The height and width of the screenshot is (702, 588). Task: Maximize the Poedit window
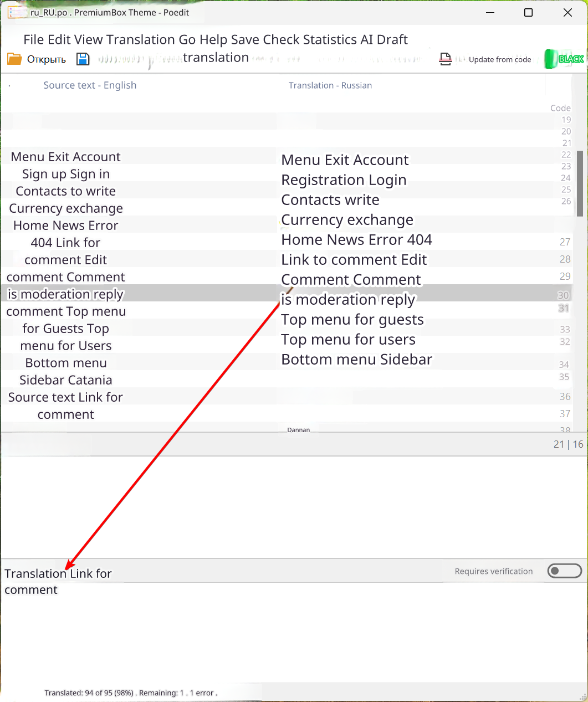(x=528, y=13)
